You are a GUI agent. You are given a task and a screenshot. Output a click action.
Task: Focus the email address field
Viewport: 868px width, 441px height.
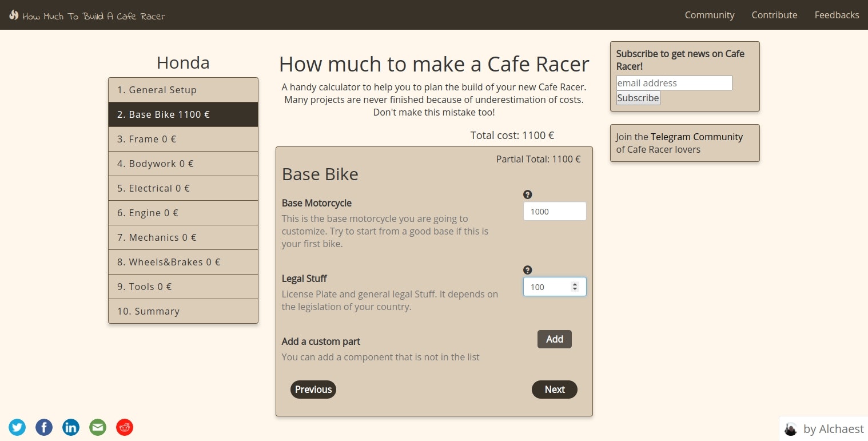coord(674,83)
